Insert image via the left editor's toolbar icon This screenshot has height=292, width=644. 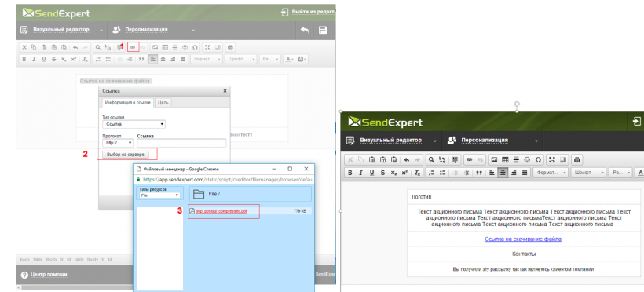(155, 47)
